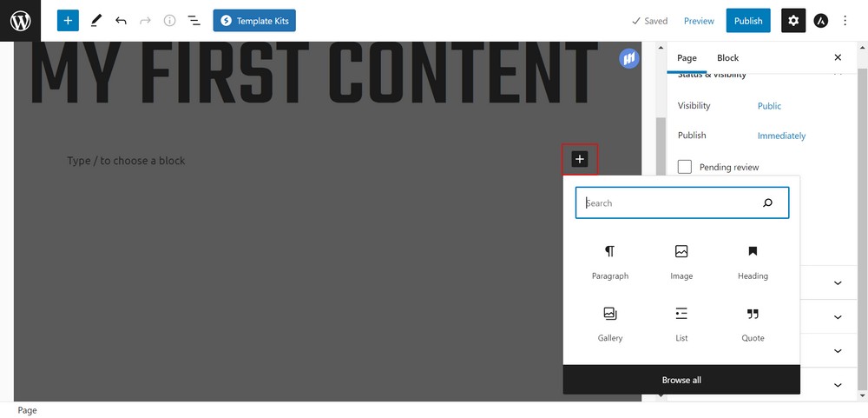Viewport: 868px width, 418px height.
Task: Select the Tools pencil icon
Action: (96, 21)
